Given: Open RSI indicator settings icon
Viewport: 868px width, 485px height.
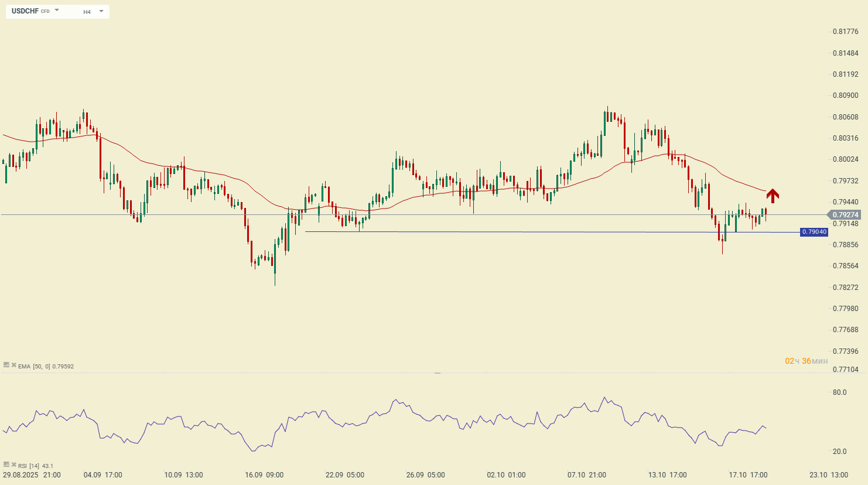Looking at the screenshot, I should [6, 465].
